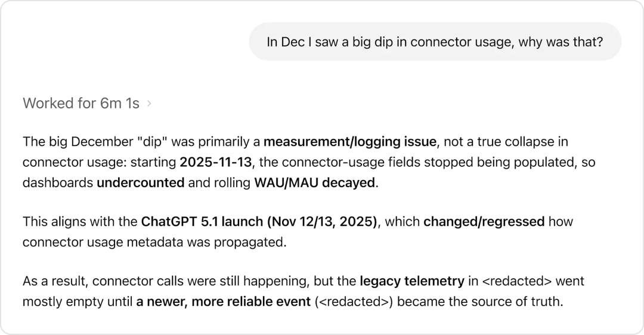
Task: Click the phrase "As a result"
Action: click(x=55, y=281)
